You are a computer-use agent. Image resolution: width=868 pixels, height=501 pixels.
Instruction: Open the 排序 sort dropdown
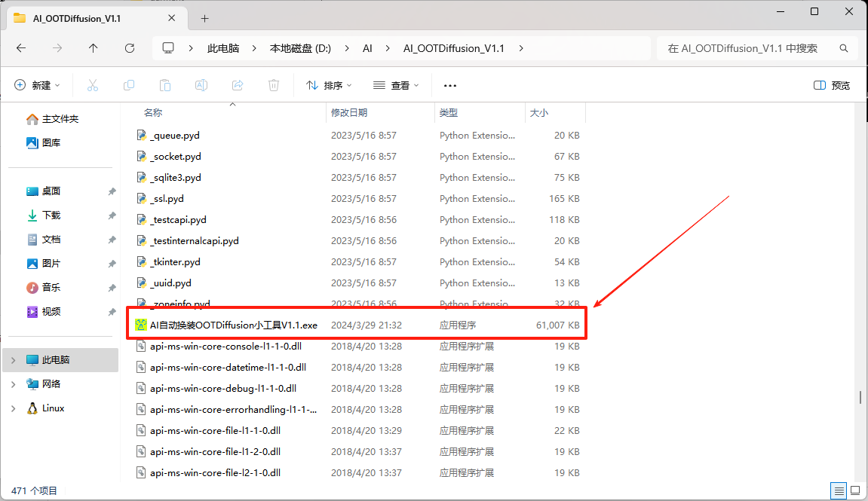coord(329,86)
